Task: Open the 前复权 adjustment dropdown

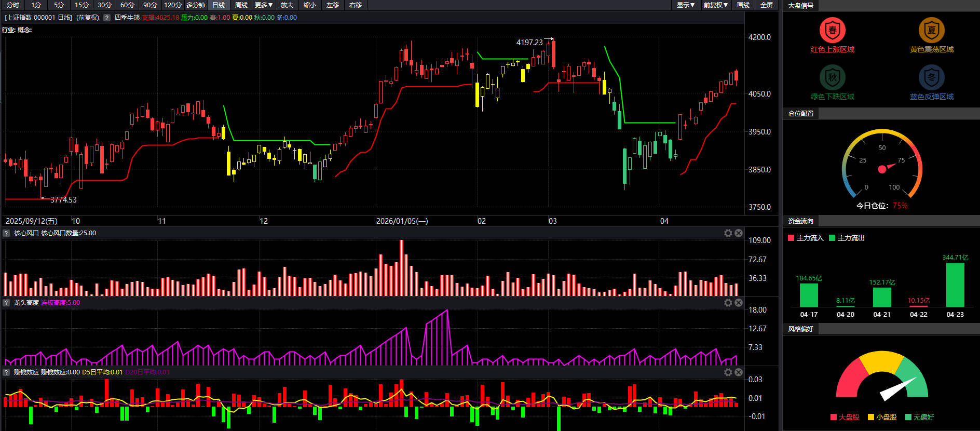Action: [x=716, y=5]
